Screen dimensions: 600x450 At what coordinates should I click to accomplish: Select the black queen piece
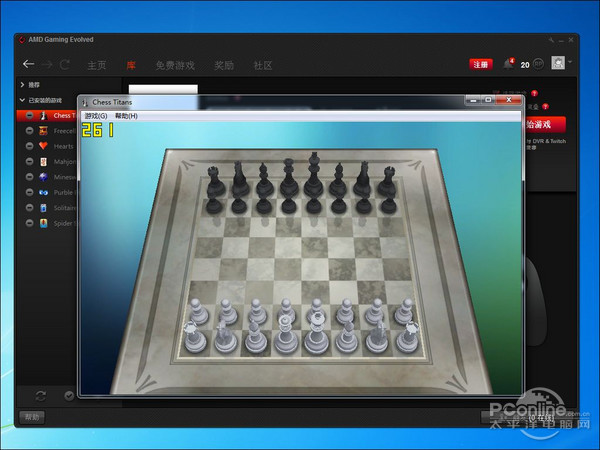[x=289, y=178]
